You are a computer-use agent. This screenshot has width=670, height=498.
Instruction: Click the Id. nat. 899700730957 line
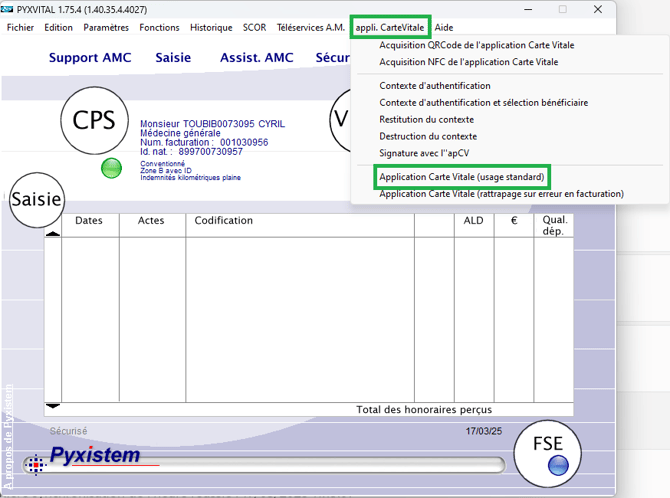191,152
